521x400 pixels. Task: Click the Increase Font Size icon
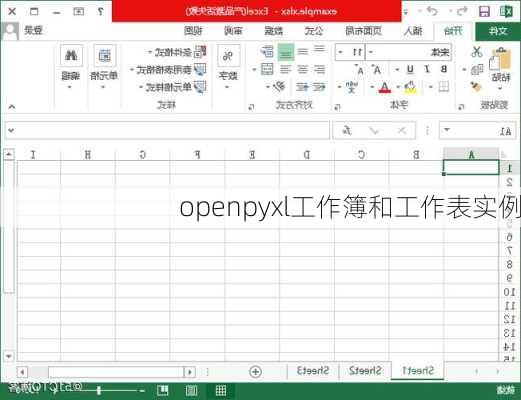click(377, 70)
